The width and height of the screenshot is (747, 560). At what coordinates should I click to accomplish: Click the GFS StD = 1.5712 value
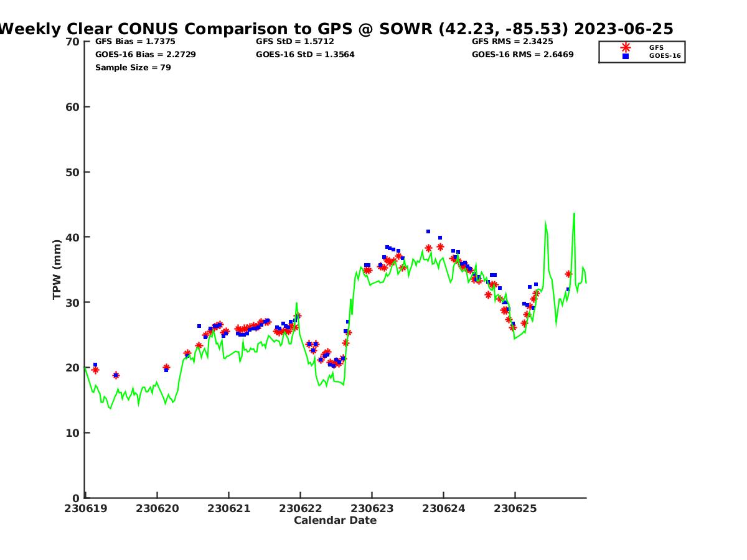(x=294, y=42)
